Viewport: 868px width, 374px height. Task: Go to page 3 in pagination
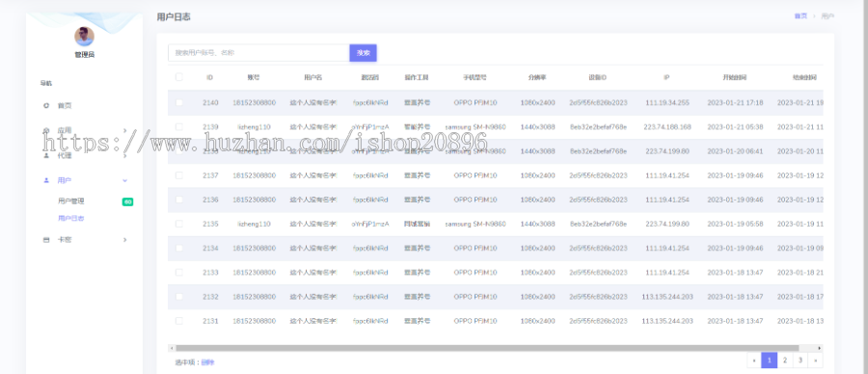(x=800, y=361)
